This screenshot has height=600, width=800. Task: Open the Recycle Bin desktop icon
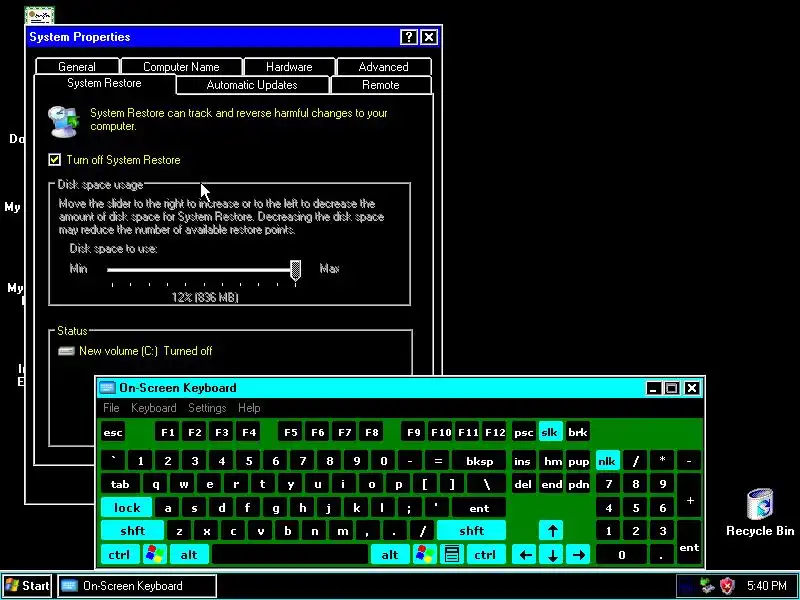(x=760, y=512)
